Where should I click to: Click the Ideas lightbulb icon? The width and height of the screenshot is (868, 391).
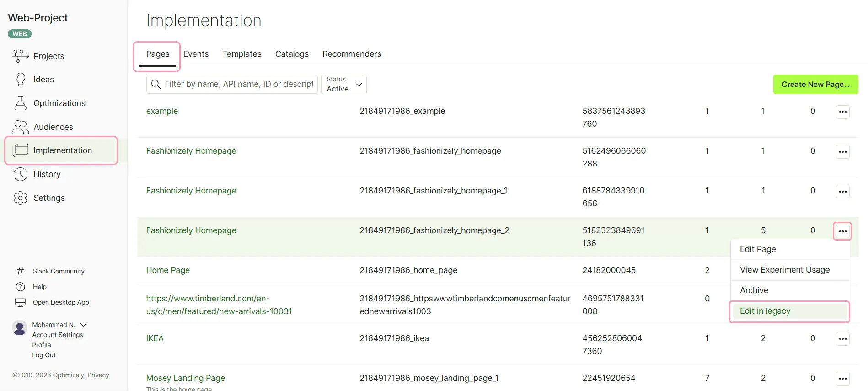pos(21,80)
